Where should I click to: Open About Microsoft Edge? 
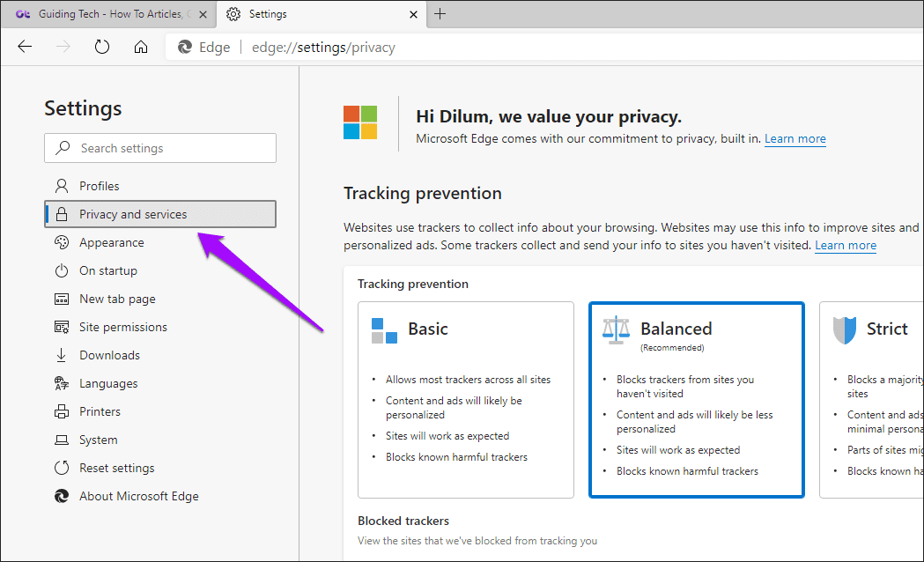[160, 496]
